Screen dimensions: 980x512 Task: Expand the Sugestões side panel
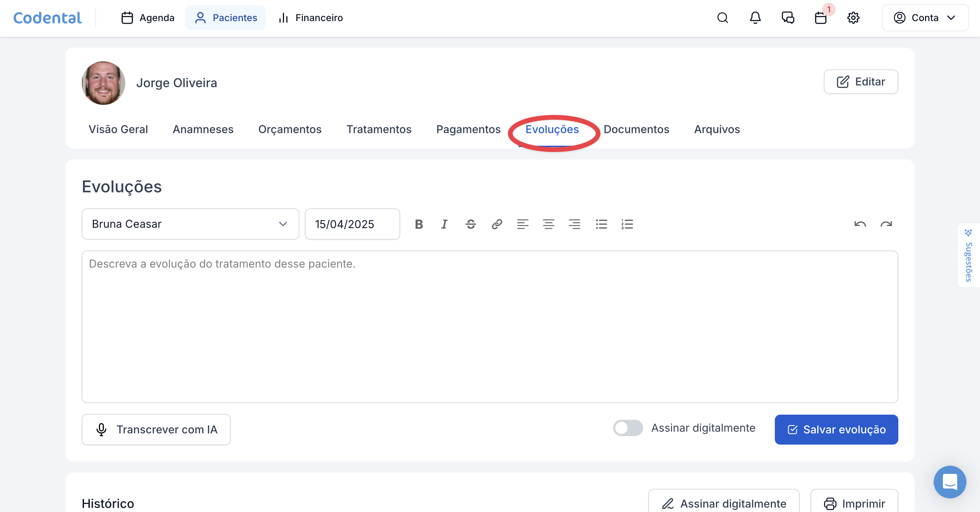(x=968, y=256)
